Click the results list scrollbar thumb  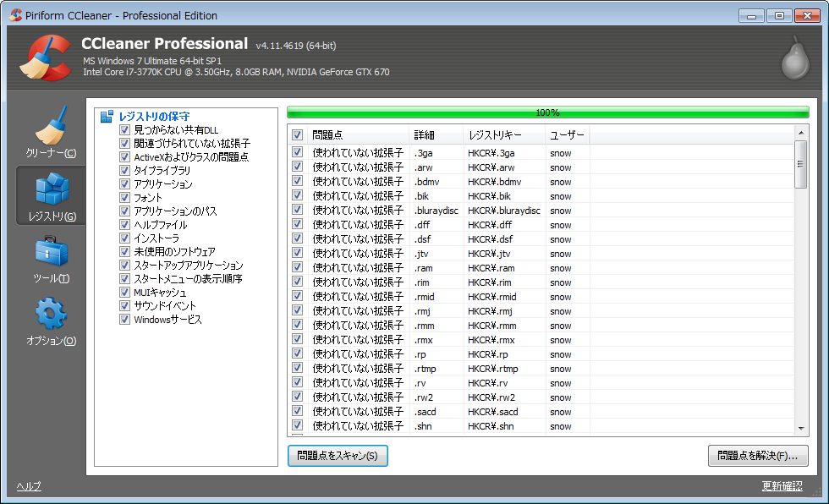tap(801, 164)
